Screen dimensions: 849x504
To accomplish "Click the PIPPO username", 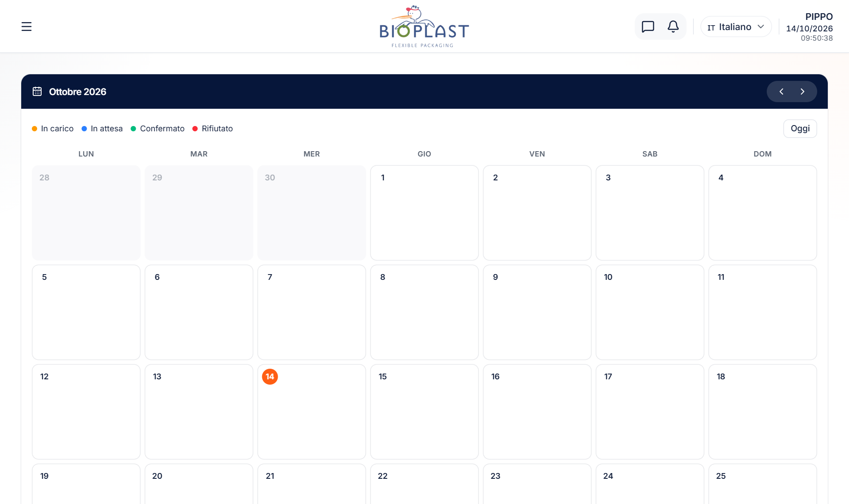I will tap(819, 17).
